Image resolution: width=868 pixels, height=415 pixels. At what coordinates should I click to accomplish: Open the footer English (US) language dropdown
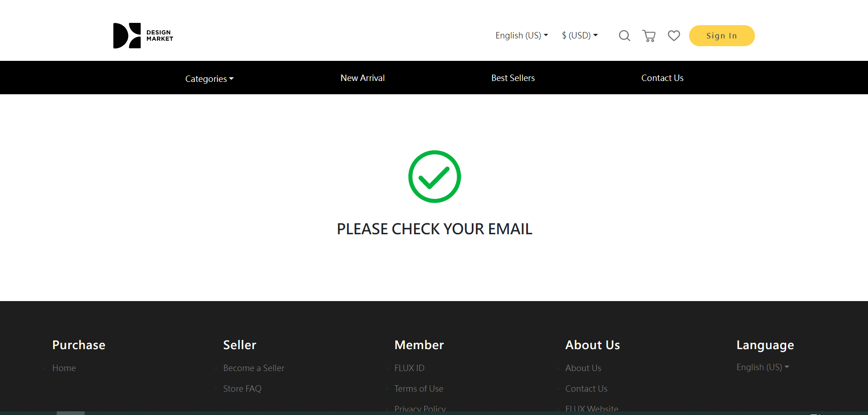[762, 367]
